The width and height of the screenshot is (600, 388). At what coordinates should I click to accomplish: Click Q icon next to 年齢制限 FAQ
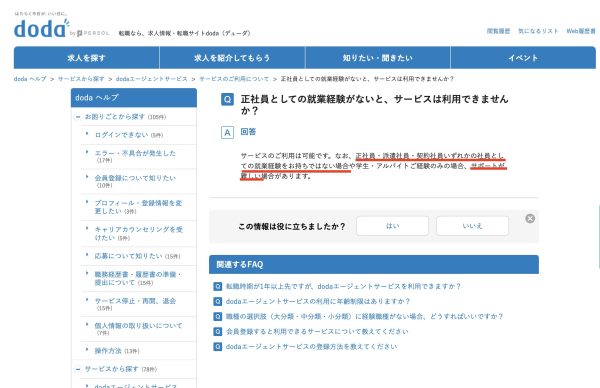(x=217, y=301)
